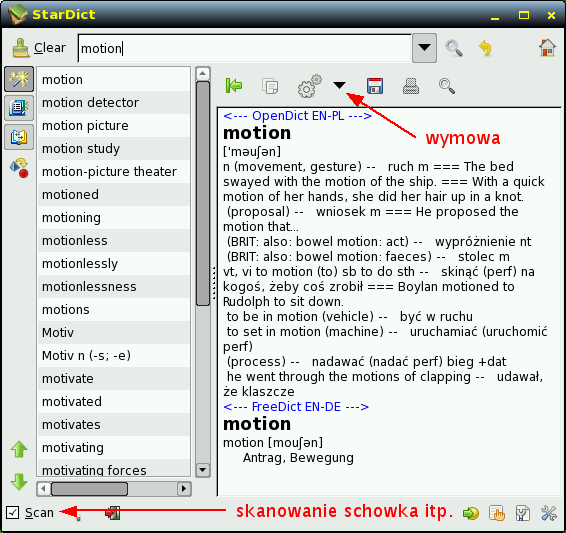The width and height of the screenshot is (566, 533).
Task: Select 'motivating' in the word list
Action: [114, 447]
